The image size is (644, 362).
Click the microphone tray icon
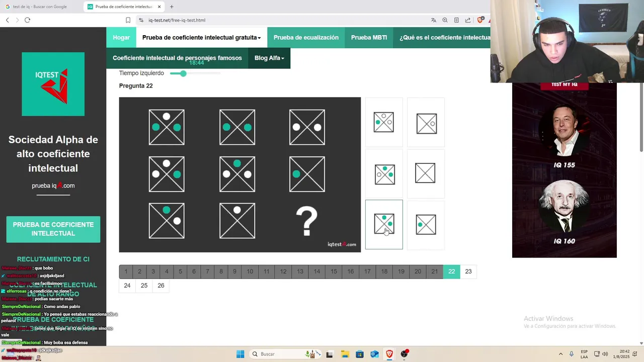tap(572, 354)
